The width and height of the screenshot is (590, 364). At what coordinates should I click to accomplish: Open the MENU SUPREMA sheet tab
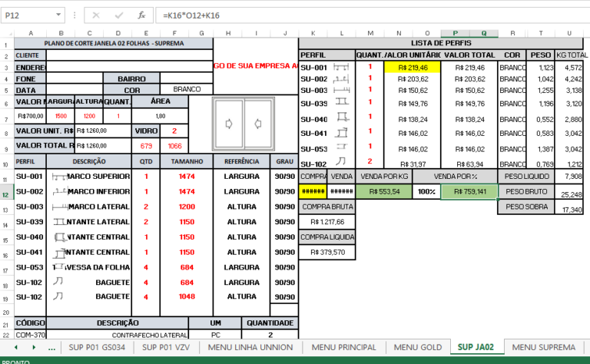pos(543,347)
